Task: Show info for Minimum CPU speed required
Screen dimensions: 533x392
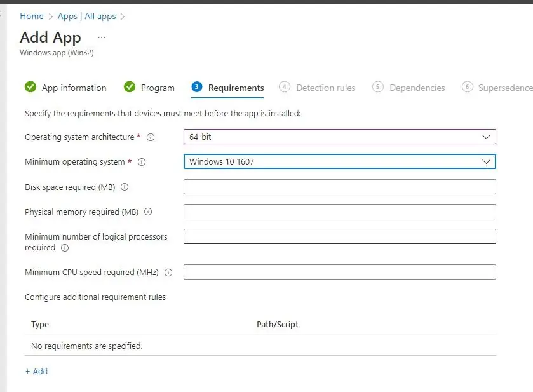Action: 168,273
